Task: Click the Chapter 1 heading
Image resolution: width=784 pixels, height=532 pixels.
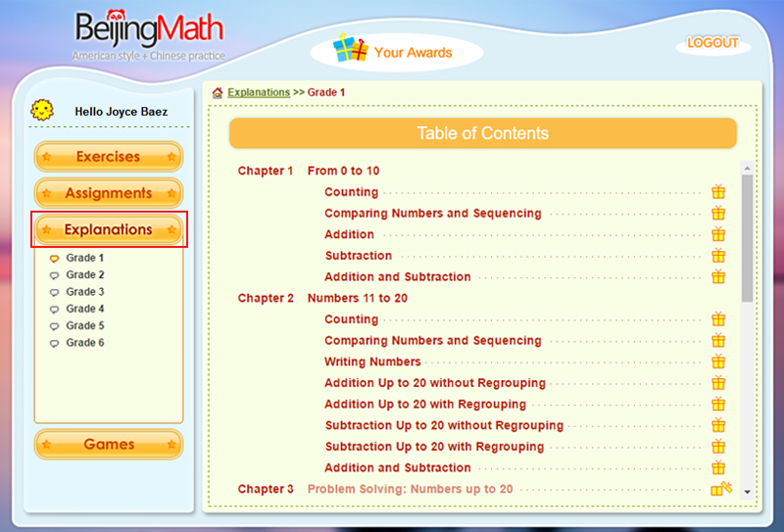Action: [x=266, y=171]
